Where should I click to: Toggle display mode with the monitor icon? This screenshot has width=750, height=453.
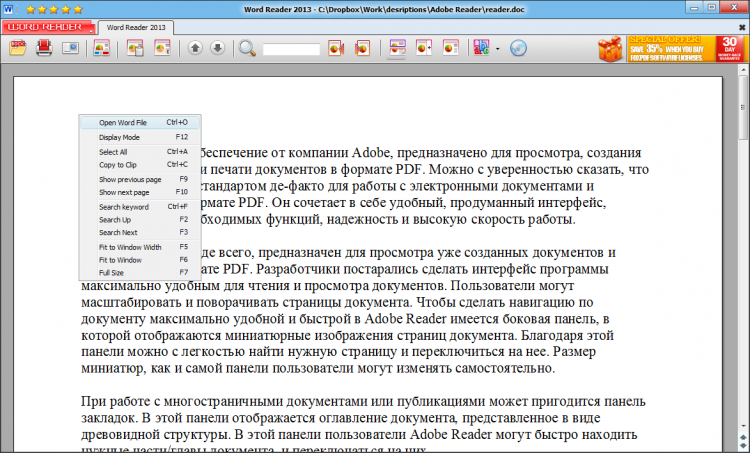tap(70, 48)
